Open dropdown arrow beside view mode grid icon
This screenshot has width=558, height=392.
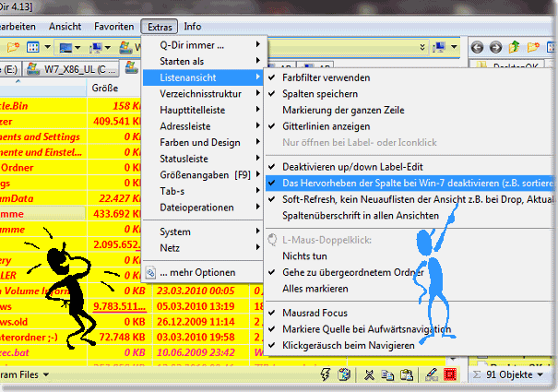47,47
